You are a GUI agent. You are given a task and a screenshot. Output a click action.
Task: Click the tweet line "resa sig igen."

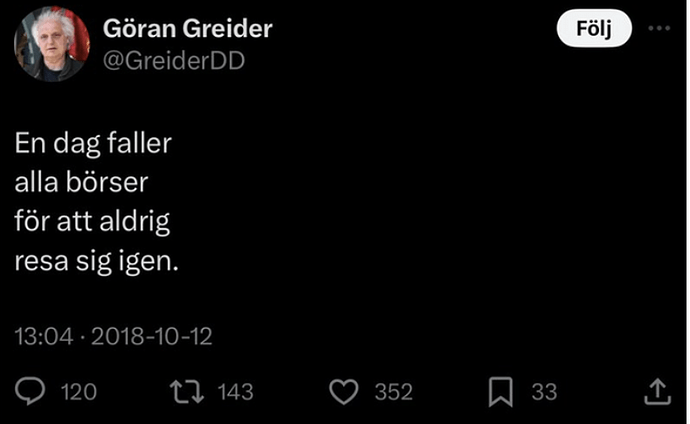[x=96, y=262]
